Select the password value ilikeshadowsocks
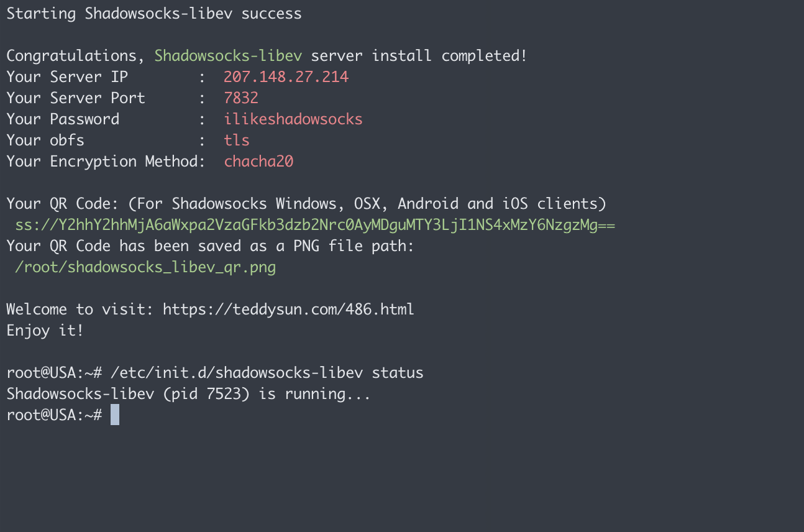This screenshot has width=804, height=532. point(293,119)
